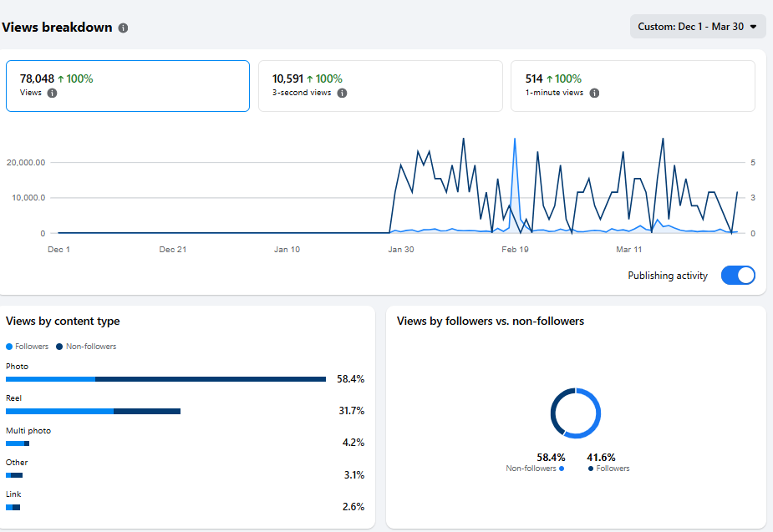Image resolution: width=773 pixels, height=532 pixels.
Task: Open the Views breakdown info tooltip
Action: coord(122,27)
